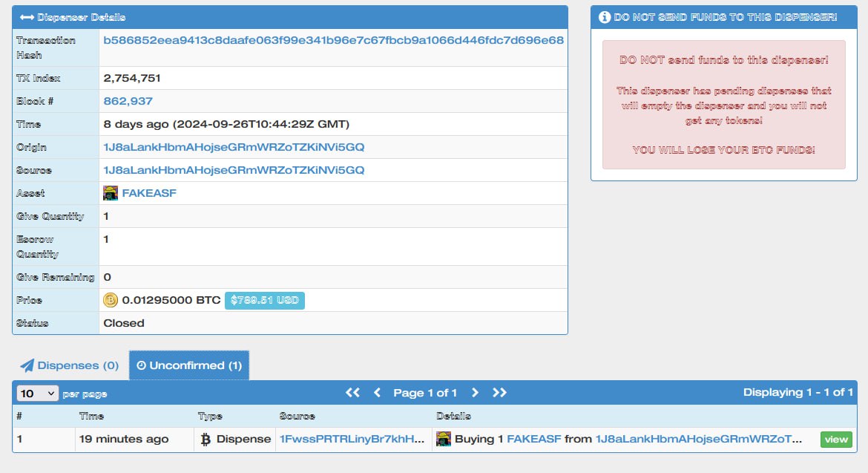Viewport: 868px width, 473px height.
Task: Click the FAKEASF asset thumbnail icon
Action: pyautogui.click(x=111, y=193)
